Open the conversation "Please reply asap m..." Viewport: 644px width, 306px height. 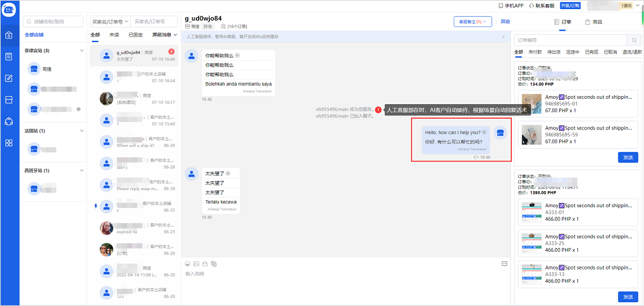tap(133, 185)
